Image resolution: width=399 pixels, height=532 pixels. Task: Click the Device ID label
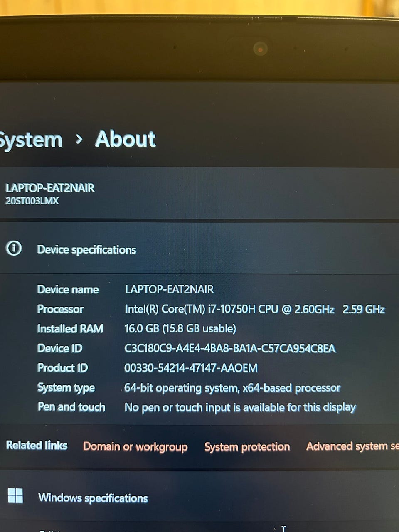click(x=60, y=348)
